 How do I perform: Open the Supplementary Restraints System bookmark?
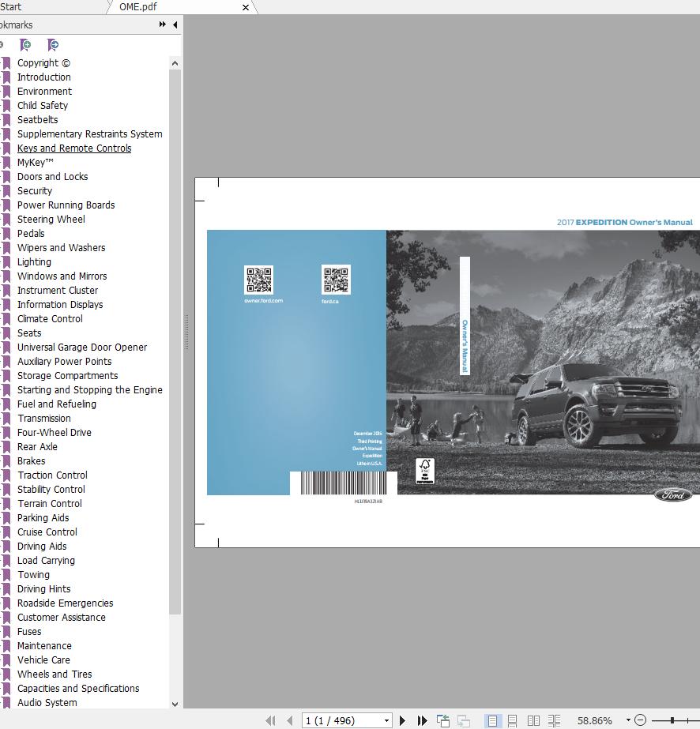click(x=90, y=134)
